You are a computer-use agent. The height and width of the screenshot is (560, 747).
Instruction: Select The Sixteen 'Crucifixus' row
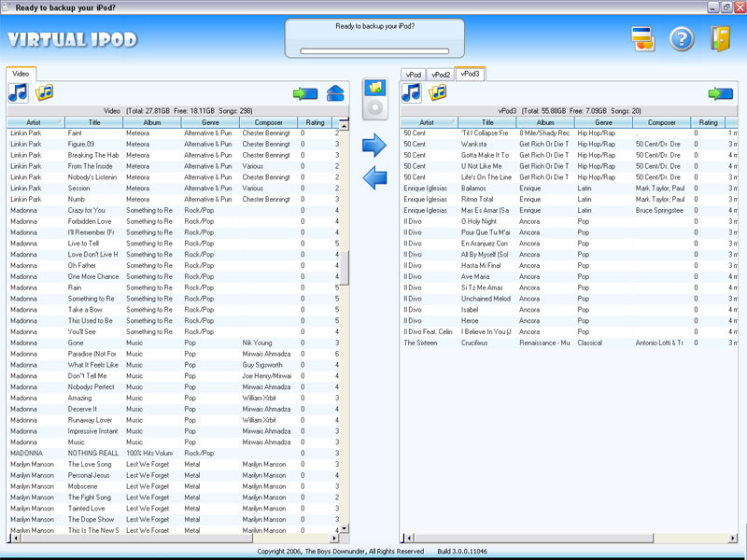pyautogui.click(x=570, y=343)
